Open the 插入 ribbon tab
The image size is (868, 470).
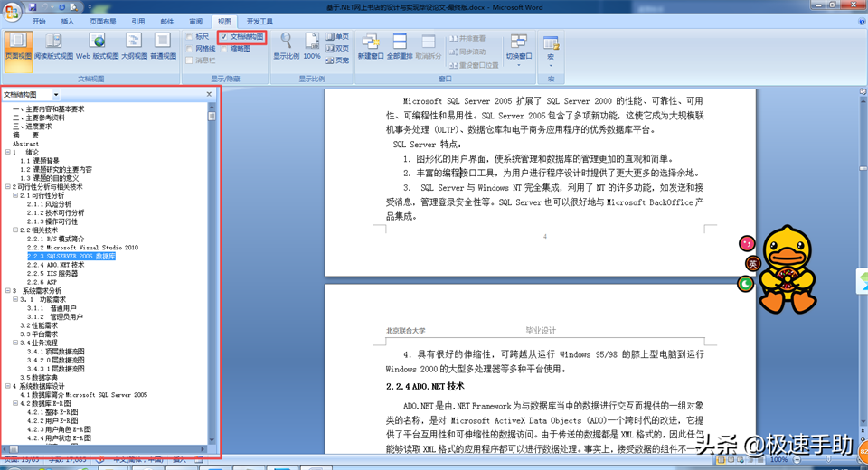coord(68,20)
